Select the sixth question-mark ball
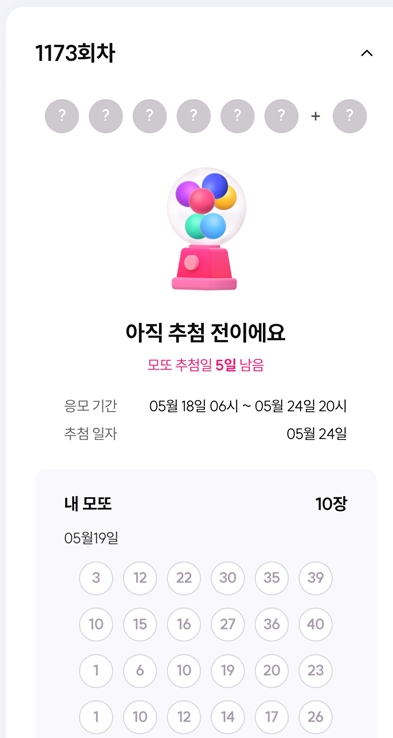The width and height of the screenshot is (393, 738). (281, 116)
